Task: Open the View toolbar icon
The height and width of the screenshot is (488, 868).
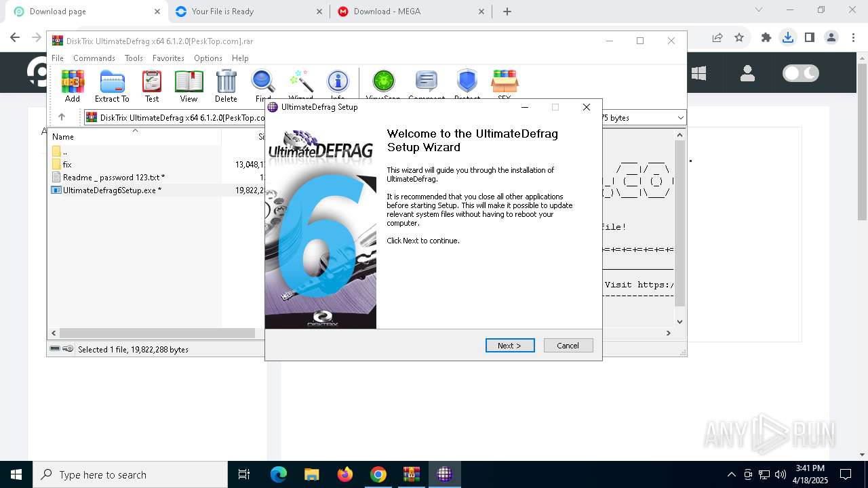Action: pos(189,86)
